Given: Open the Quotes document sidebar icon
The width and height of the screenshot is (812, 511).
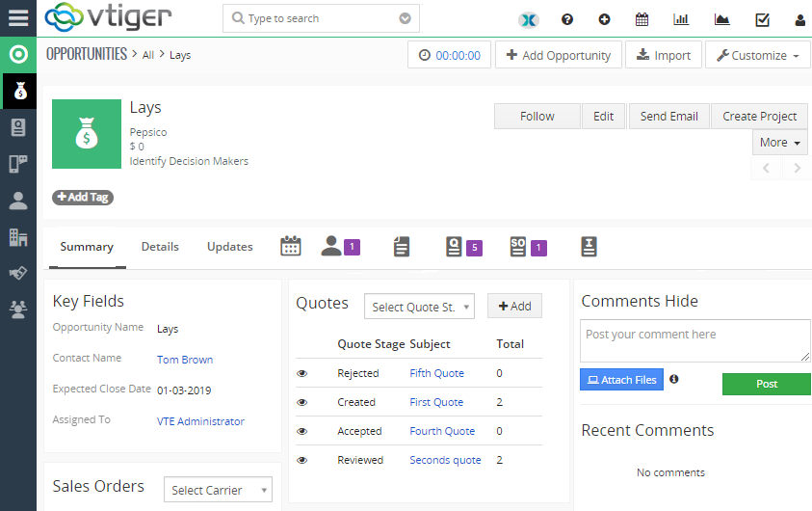Looking at the screenshot, I should coord(18,127).
